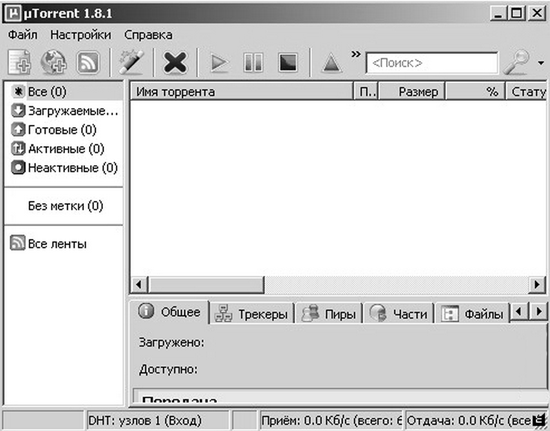The height and width of the screenshot is (431, 550).
Task: Click Add Torrent from URL globe icon
Action: point(54,63)
